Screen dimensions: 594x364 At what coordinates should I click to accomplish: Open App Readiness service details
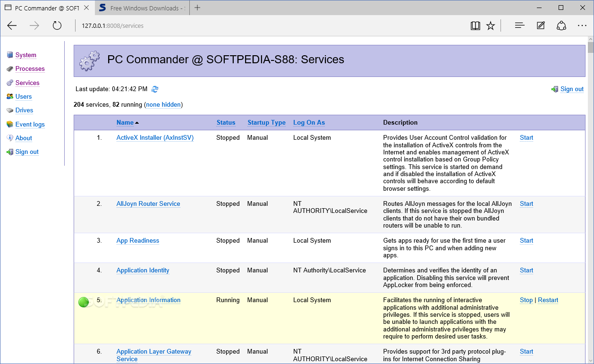click(x=138, y=241)
